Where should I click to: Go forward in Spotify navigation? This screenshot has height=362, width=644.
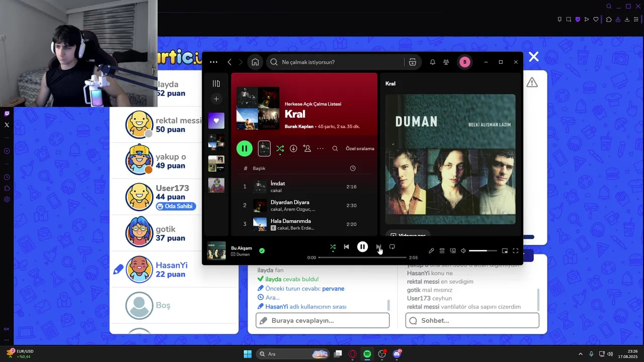(240, 62)
